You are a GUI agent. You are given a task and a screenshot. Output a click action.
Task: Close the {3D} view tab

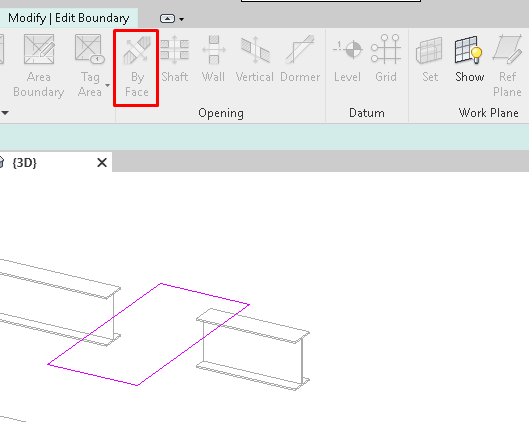[102, 163]
